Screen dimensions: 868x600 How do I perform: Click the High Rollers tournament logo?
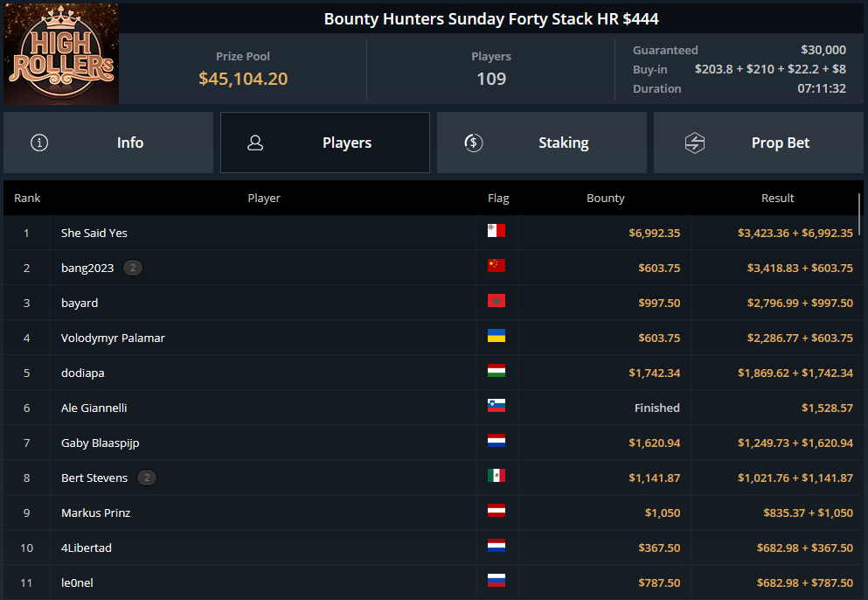coord(61,53)
